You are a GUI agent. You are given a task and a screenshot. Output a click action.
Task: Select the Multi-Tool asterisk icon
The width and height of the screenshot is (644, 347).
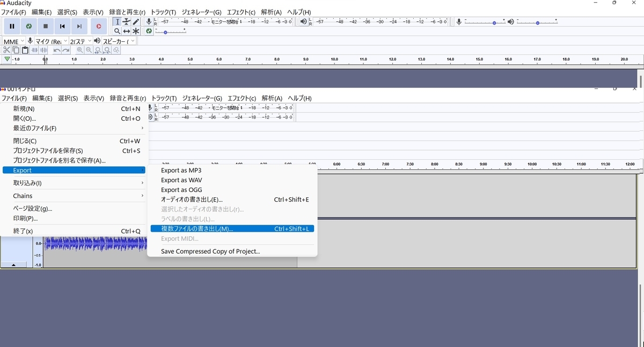point(136,31)
